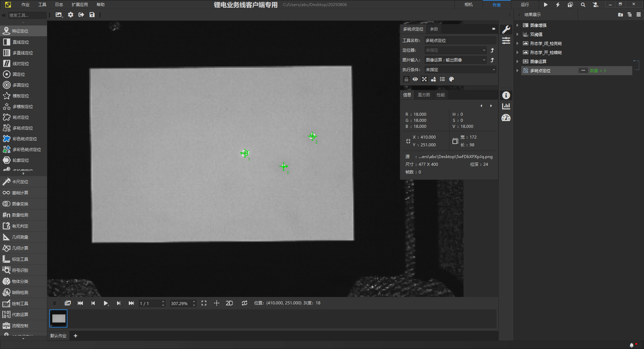
Task: Open the wrench tool settings panel
Action: (x=506, y=30)
